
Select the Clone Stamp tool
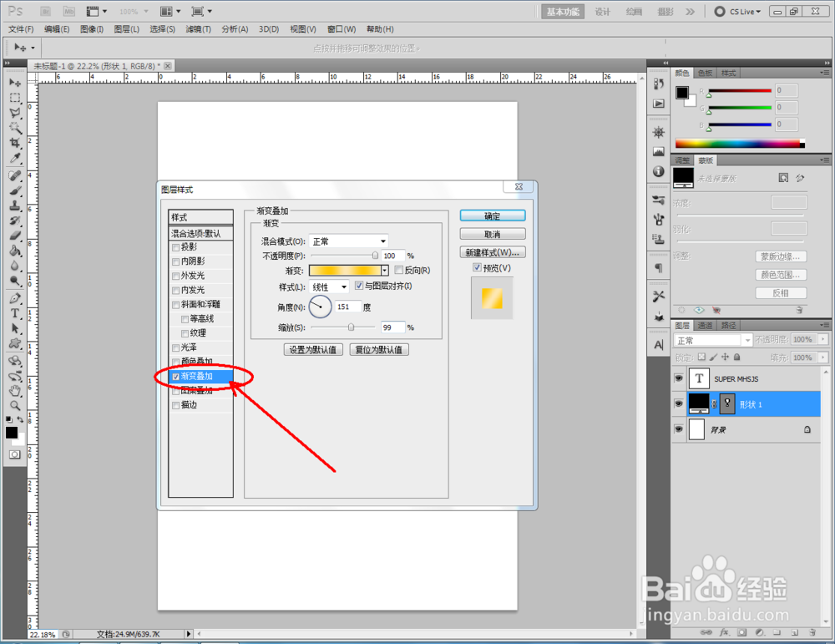tap(15, 205)
